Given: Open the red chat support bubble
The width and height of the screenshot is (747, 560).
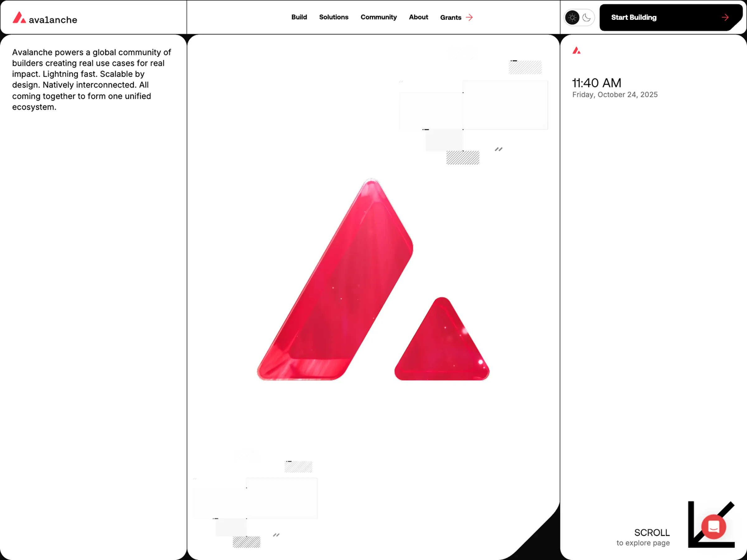Looking at the screenshot, I should coord(714,527).
